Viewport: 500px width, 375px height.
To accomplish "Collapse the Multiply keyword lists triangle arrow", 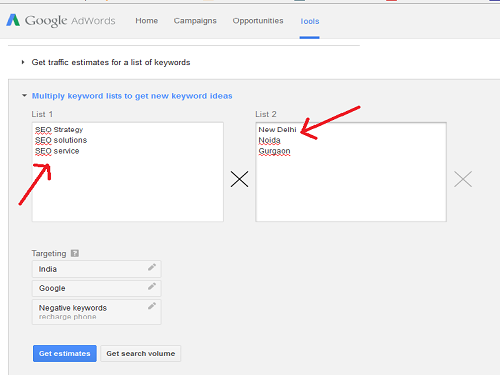I will [x=24, y=96].
